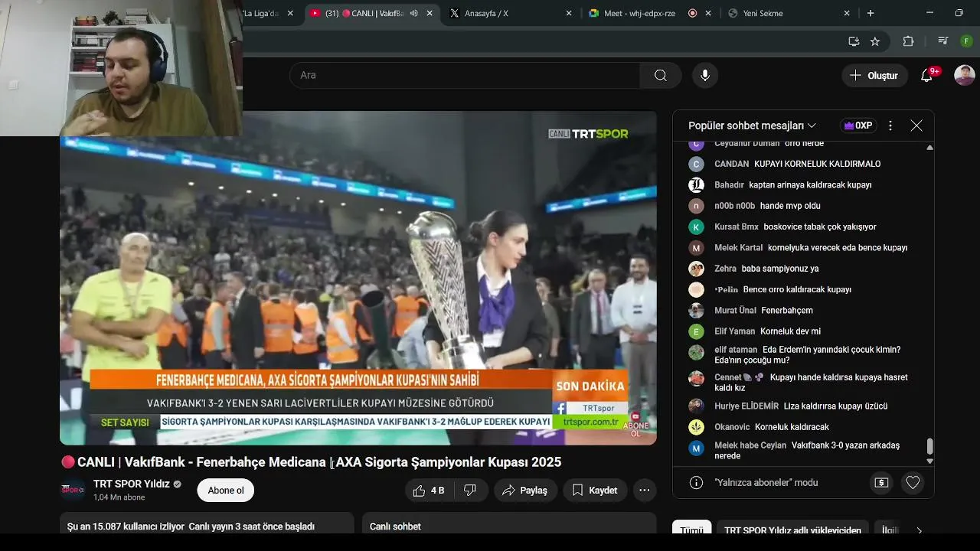This screenshot has height=551, width=980.
Task: Select the CANLI VakıfBank YouTube tab
Action: (371, 13)
